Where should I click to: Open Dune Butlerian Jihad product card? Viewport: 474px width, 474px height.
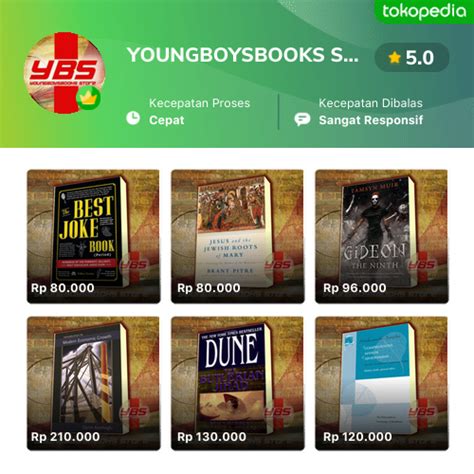coord(238,384)
